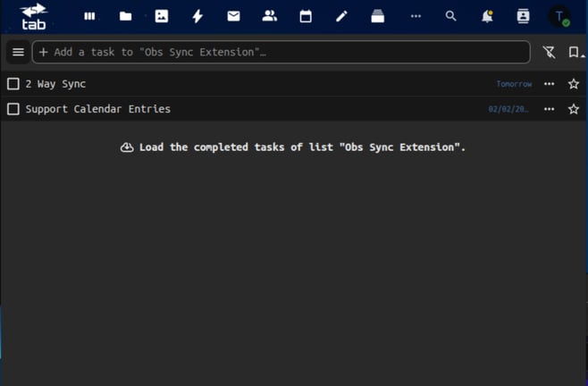Load completed tasks of Obs Sync Extension
The image size is (588, 386).
293,147
